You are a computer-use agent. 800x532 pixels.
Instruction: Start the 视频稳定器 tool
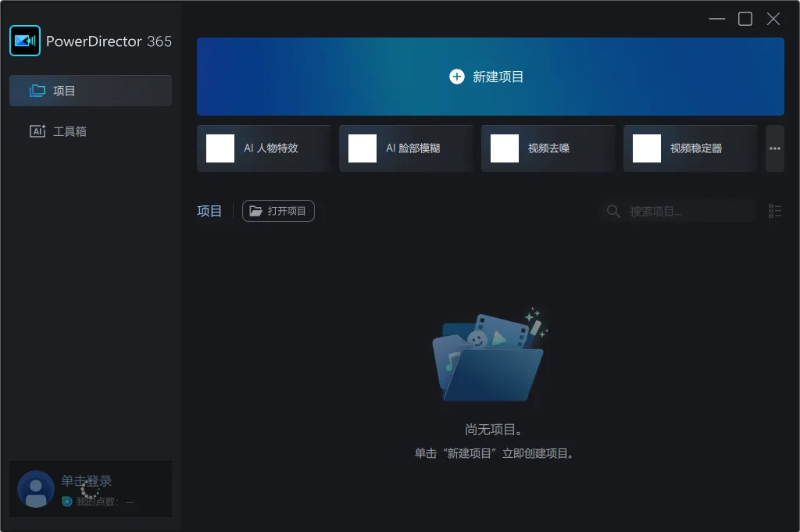coord(691,148)
